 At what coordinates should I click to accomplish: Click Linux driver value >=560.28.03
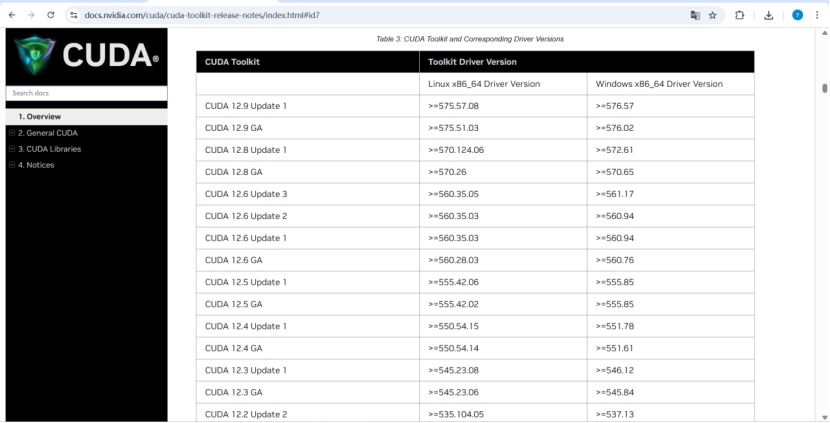coord(453,260)
